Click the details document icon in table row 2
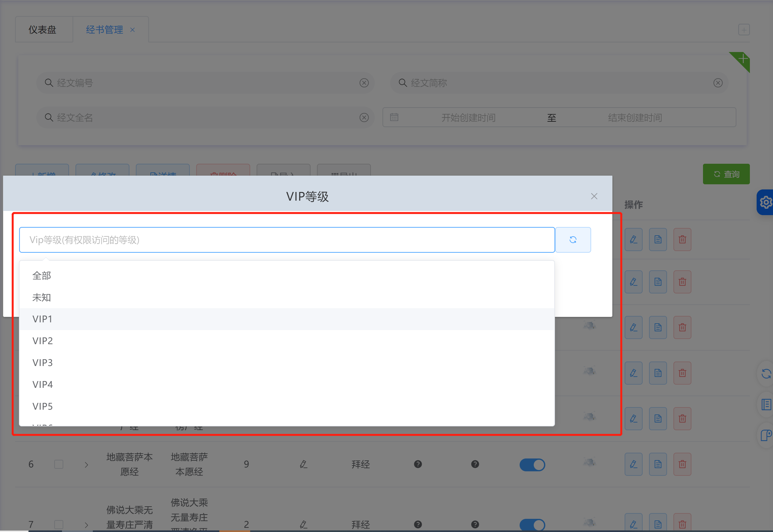 tap(658, 282)
